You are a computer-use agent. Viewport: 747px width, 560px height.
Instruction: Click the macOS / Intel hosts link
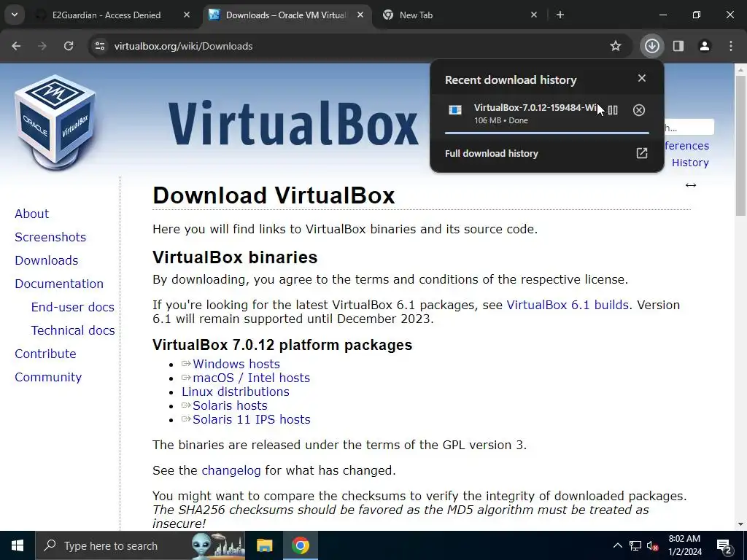(x=252, y=378)
